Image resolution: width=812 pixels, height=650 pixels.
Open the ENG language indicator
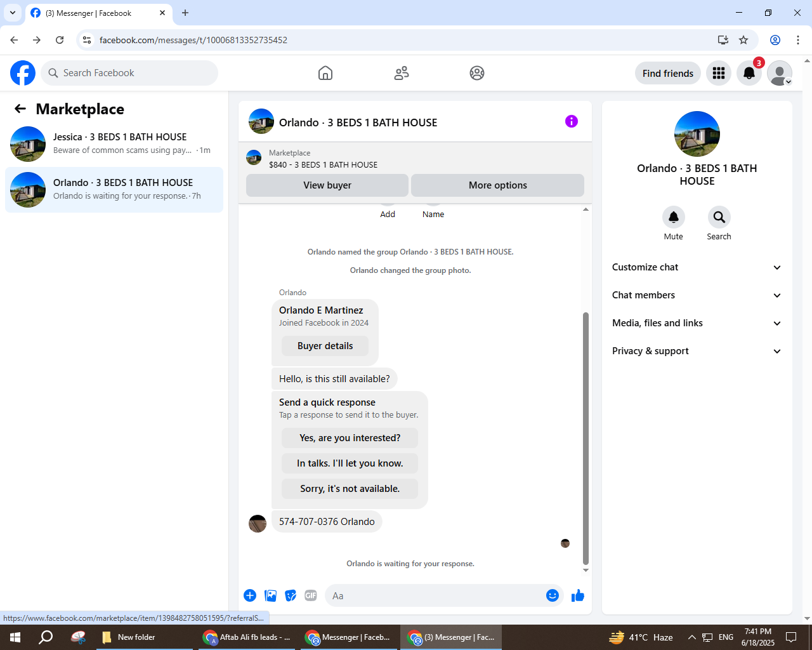tap(726, 637)
